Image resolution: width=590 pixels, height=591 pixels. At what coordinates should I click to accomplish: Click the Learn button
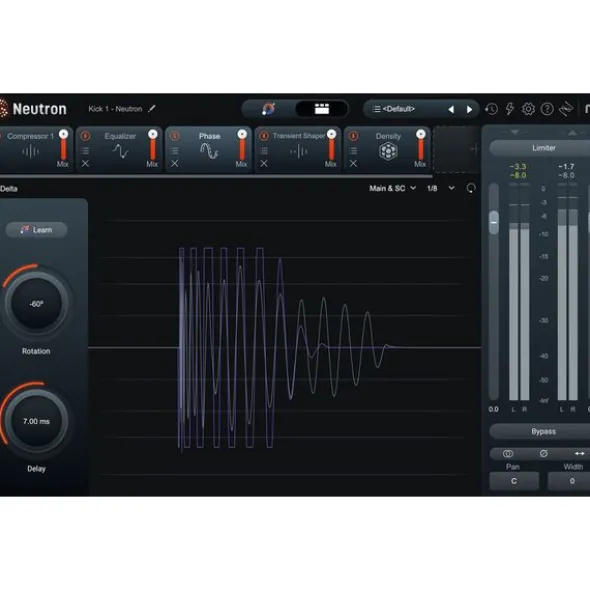pos(37,230)
